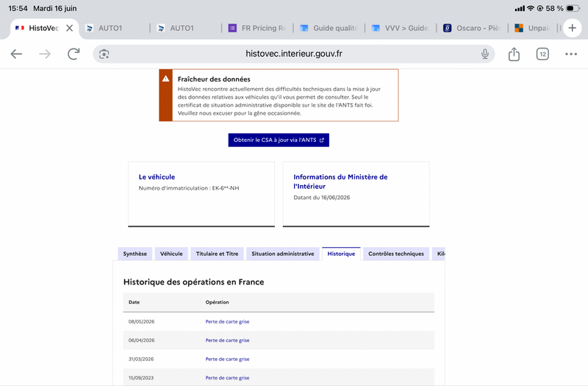Open the Synthèse tab

coord(135,254)
